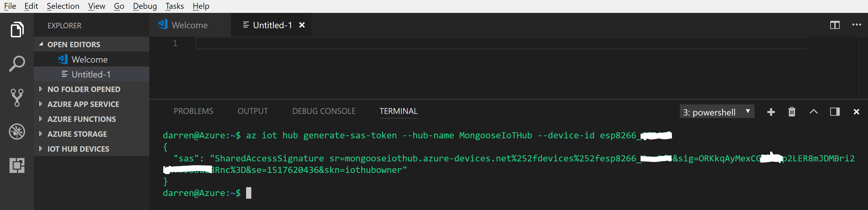The width and height of the screenshot is (868, 210).
Task: Open the Explorer view in activity bar
Action: [x=17, y=30]
